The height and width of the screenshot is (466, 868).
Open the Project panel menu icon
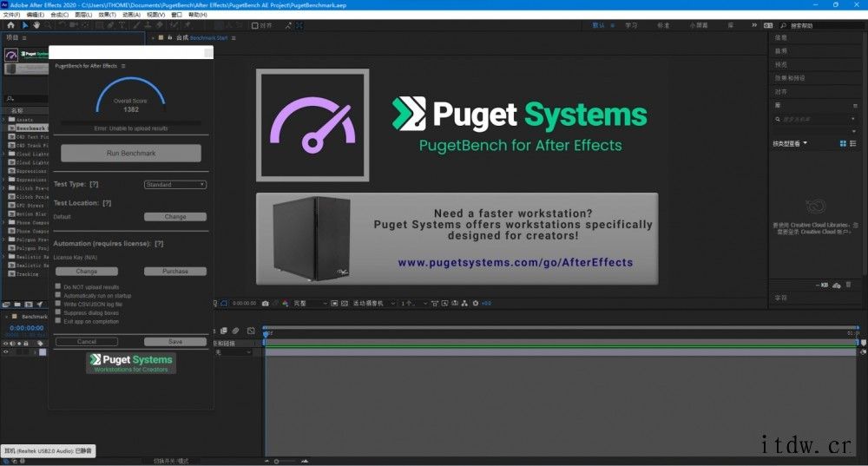click(24, 37)
